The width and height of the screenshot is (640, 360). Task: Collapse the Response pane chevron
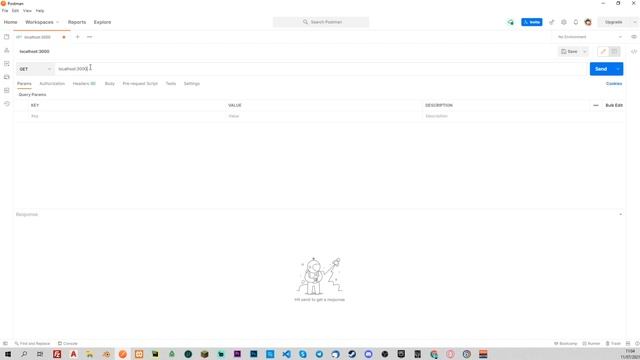(620, 214)
